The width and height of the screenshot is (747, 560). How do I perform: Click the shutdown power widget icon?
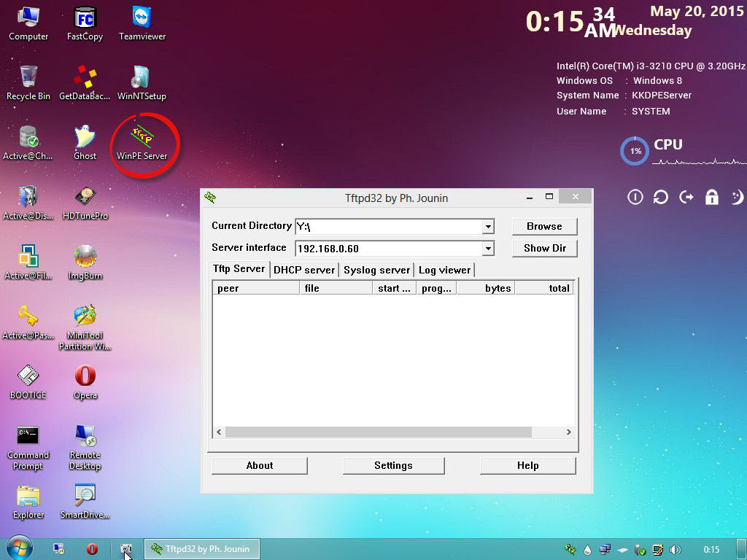click(x=635, y=197)
